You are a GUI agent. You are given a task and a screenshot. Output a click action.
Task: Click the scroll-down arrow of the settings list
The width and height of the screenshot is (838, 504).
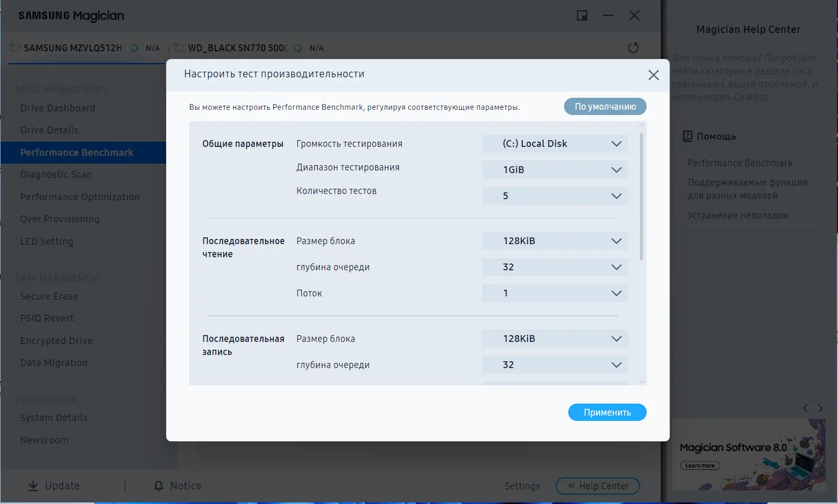click(641, 382)
